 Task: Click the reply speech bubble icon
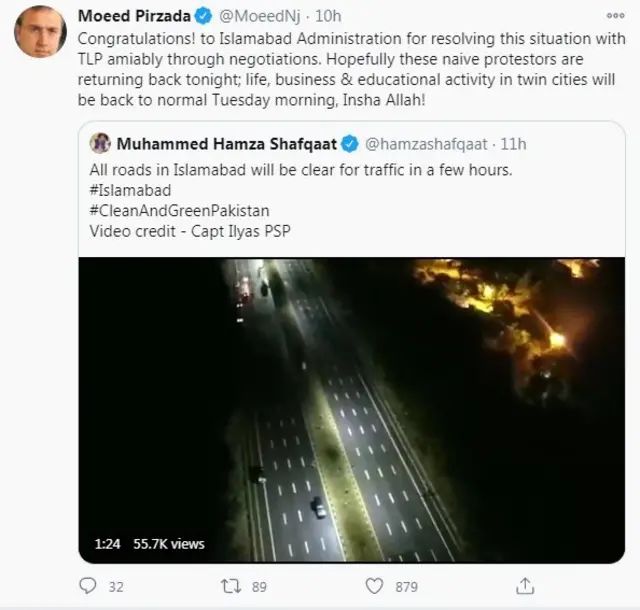(88, 585)
